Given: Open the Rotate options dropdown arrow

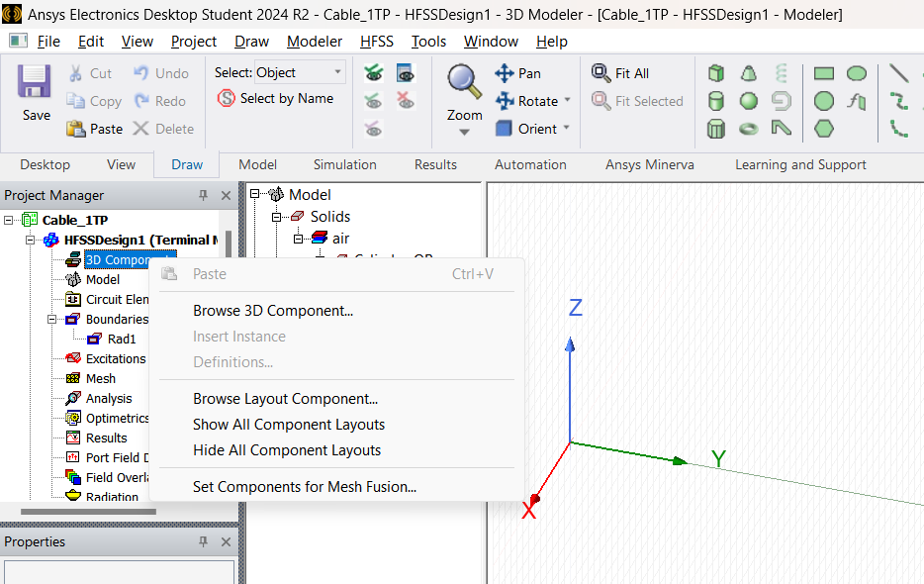Looking at the screenshot, I should coord(568,100).
